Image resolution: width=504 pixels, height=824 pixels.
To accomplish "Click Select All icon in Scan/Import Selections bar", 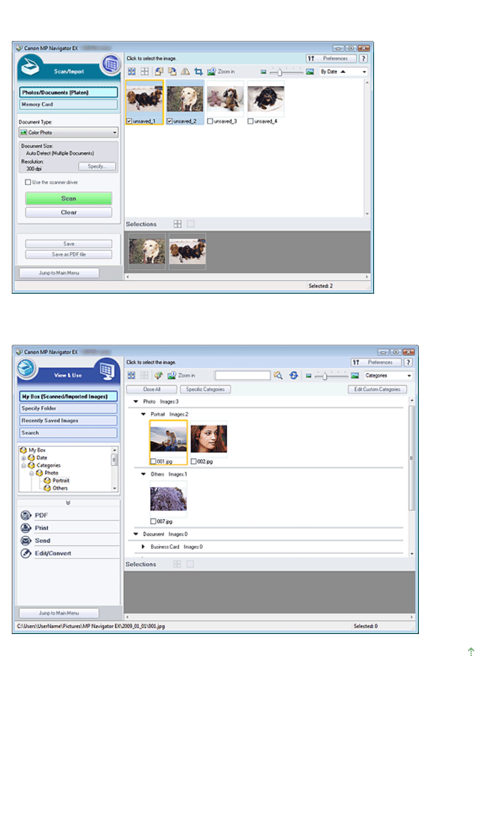I will [178, 224].
